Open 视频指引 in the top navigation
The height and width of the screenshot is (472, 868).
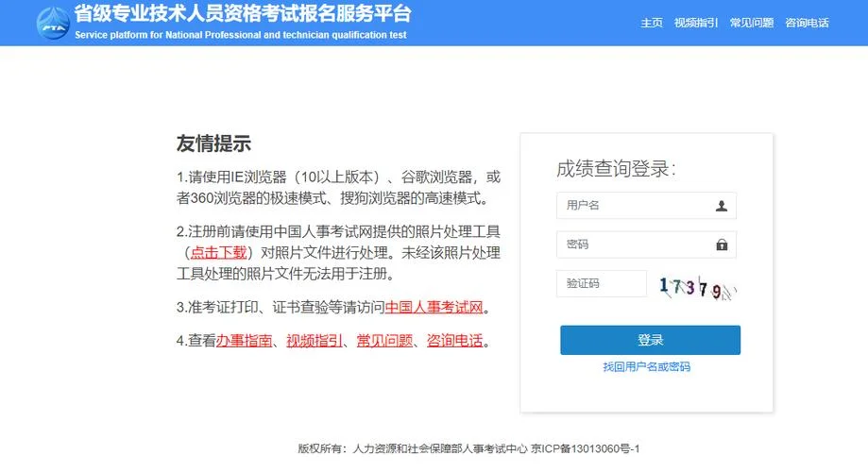[696, 23]
